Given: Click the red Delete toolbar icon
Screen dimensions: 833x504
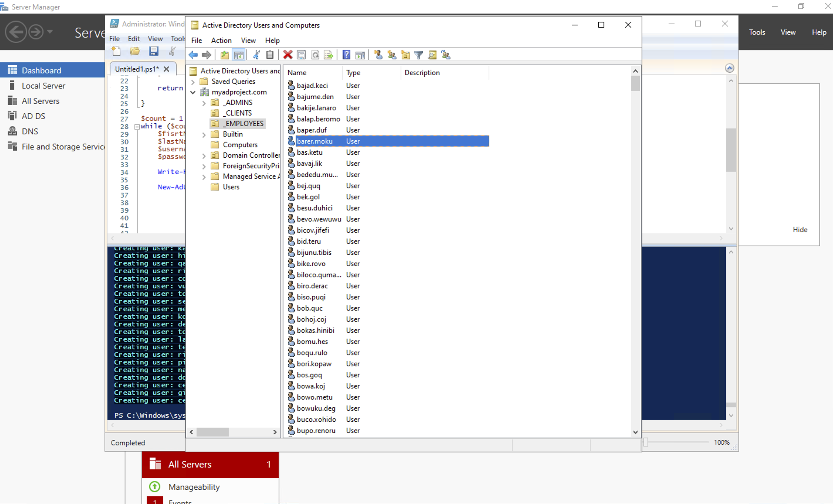Looking at the screenshot, I should (x=288, y=55).
